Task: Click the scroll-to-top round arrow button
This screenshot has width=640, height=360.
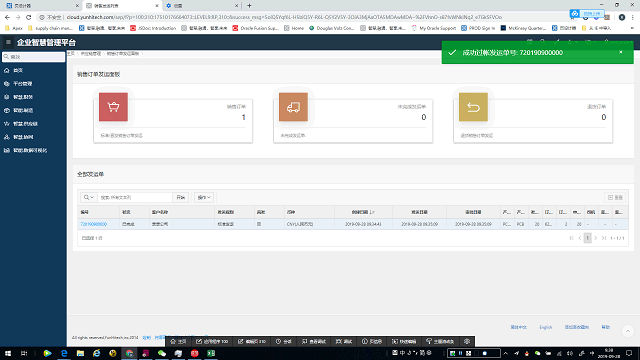Action: point(628,331)
